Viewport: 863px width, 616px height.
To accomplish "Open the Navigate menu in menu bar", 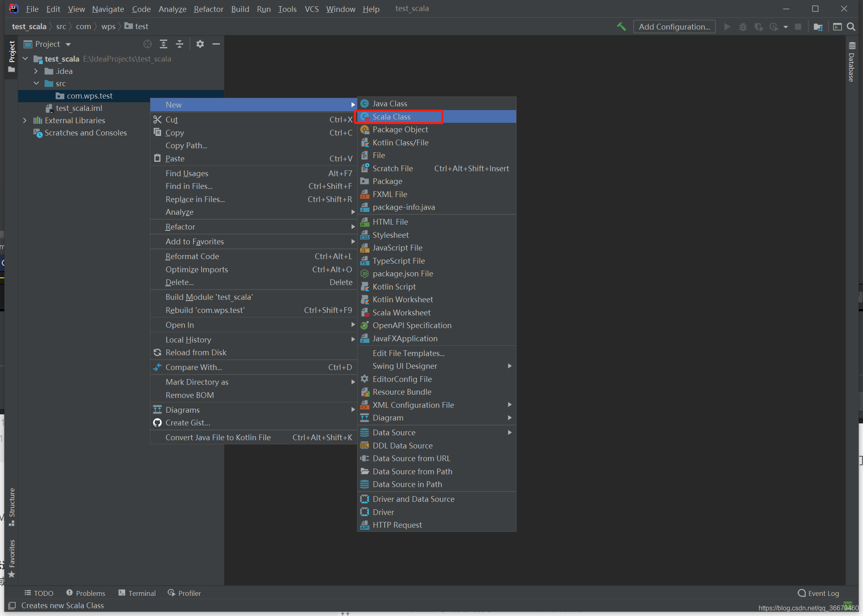I will coord(108,9).
